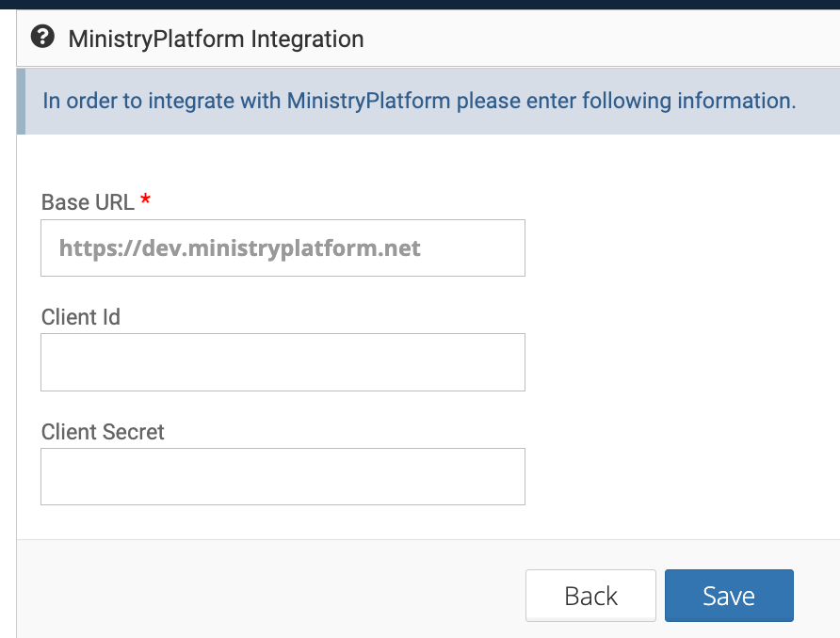This screenshot has width=840, height=638.
Task: Click the Client Secret label
Action: 103,432
